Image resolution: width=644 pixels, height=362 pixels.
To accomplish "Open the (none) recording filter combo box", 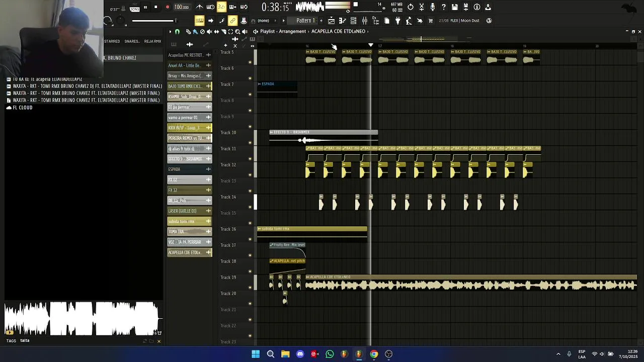I will (x=266, y=21).
